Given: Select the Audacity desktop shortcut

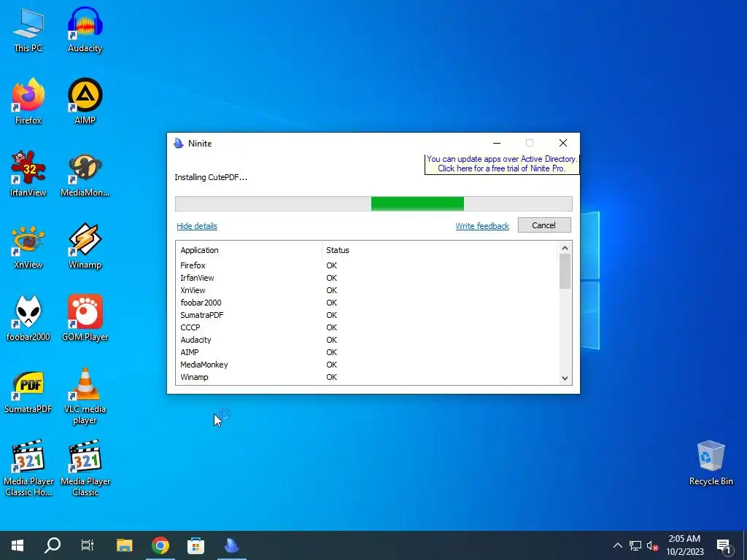Looking at the screenshot, I should [x=85, y=30].
